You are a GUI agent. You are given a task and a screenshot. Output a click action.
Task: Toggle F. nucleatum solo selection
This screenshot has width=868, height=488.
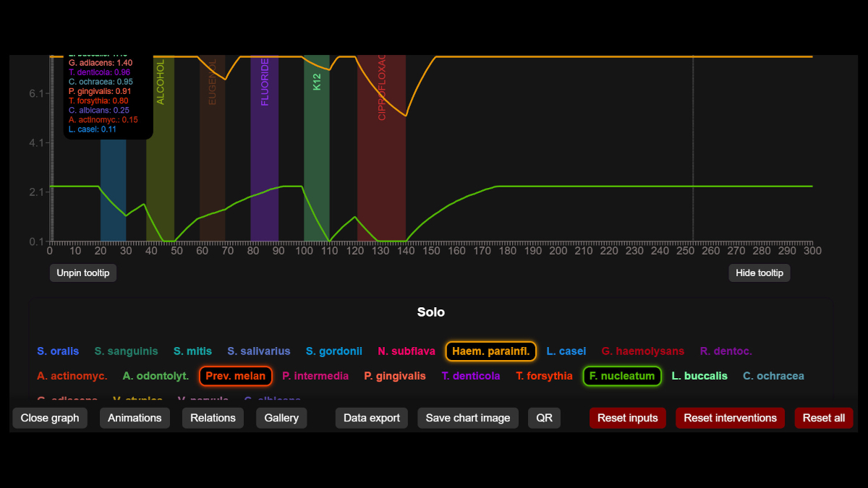(x=622, y=376)
